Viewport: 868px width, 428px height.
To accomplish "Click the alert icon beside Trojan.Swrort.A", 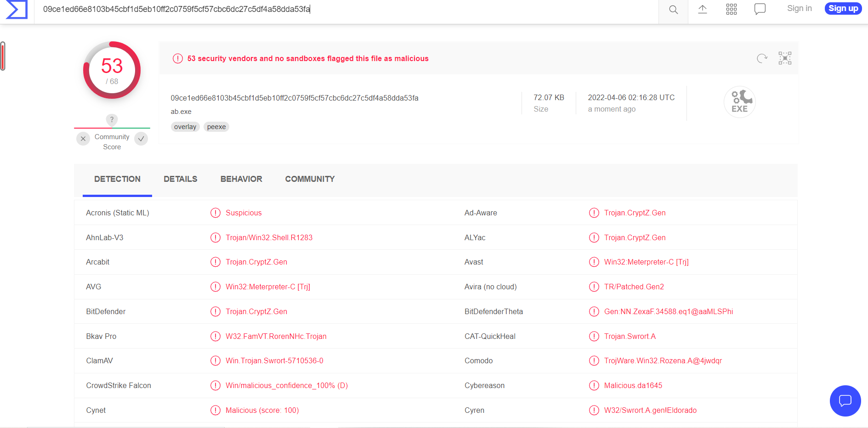I will [x=594, y=337].
